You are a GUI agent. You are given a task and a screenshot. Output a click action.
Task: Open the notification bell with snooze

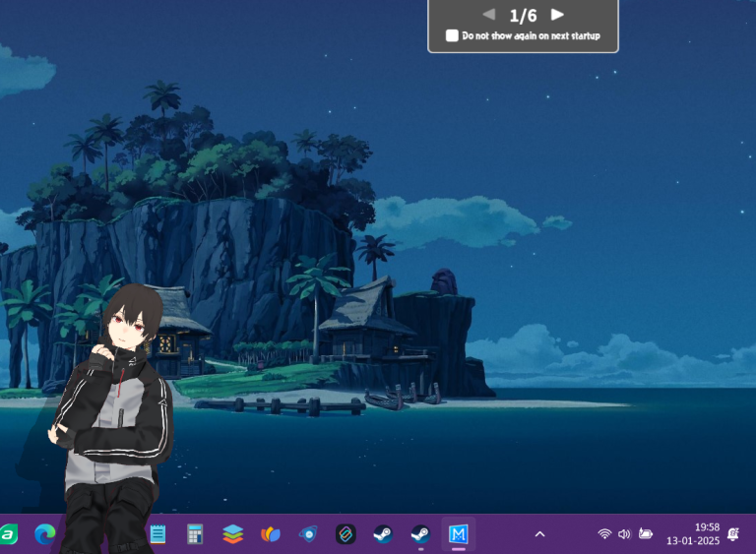tap(733, 533)
